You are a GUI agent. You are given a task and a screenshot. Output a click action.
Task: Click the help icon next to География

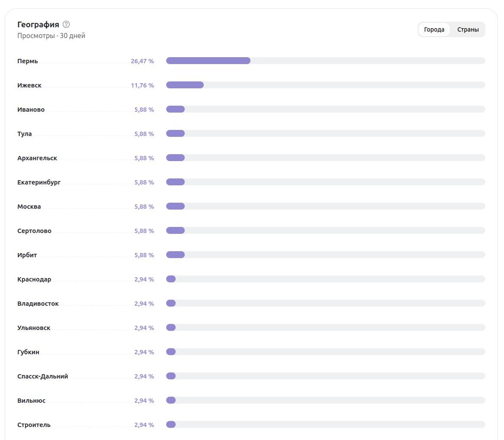(x=66, y=24)
